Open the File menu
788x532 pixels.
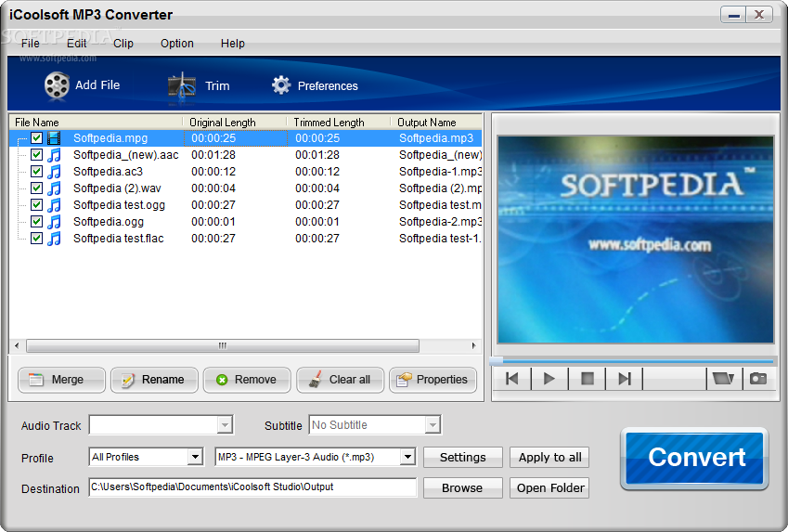pyautogui.click(x=31, y=44)
